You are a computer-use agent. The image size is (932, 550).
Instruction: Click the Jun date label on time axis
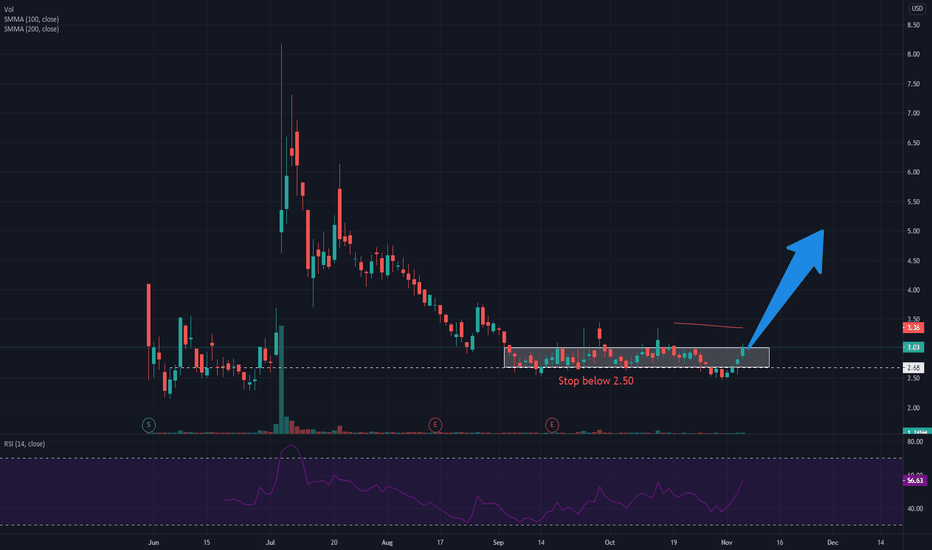[x=153, y=542]
